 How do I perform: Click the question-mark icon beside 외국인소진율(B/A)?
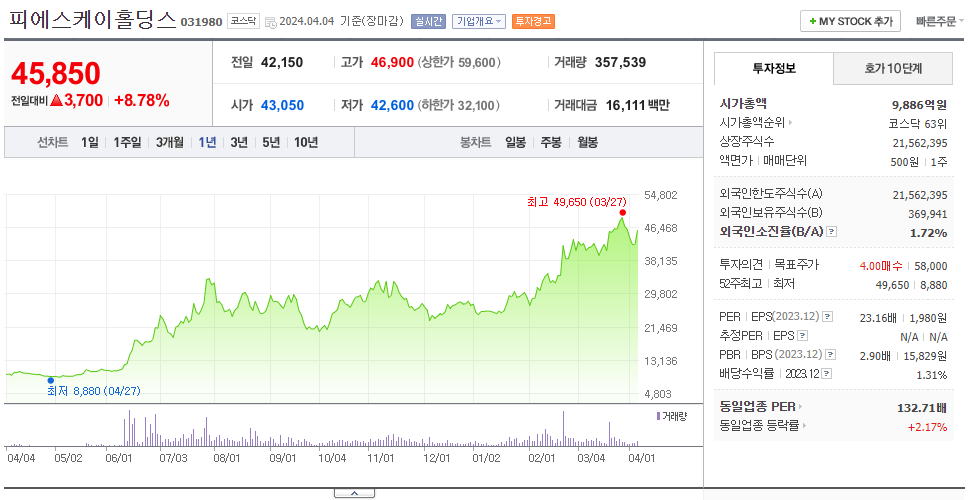(x=832, y=232)
